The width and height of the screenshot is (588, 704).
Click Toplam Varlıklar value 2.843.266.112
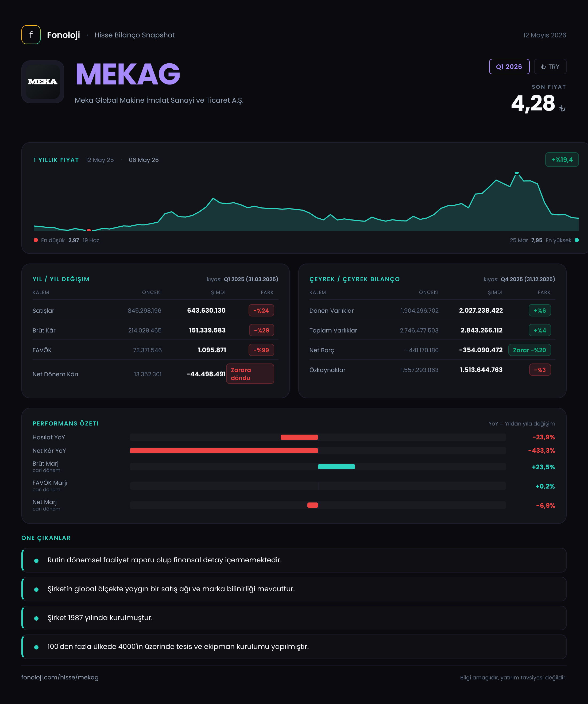click(x=481, y=330)
